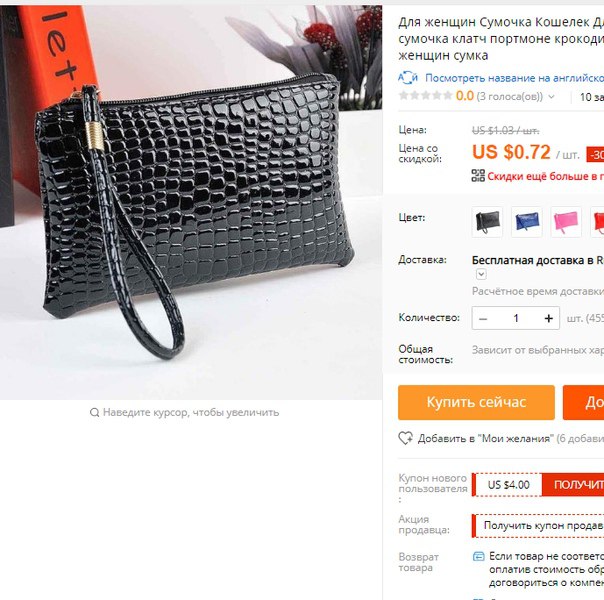The height and width of the screenshot is (600, 604).
Task: Select the blue clutch color option
Action: tap(527, 222)
